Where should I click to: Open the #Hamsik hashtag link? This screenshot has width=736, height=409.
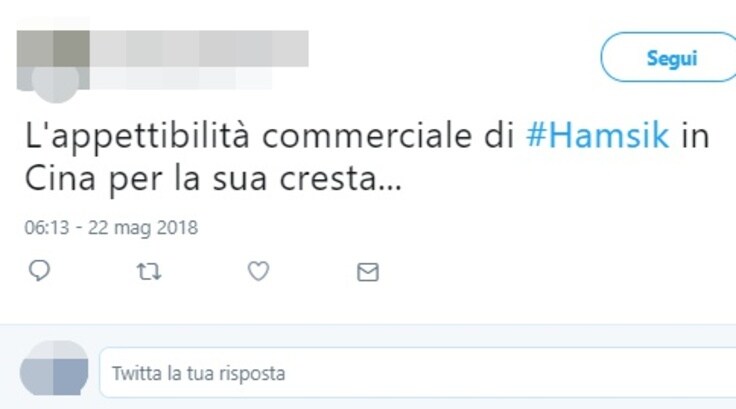tap(598, 135)
